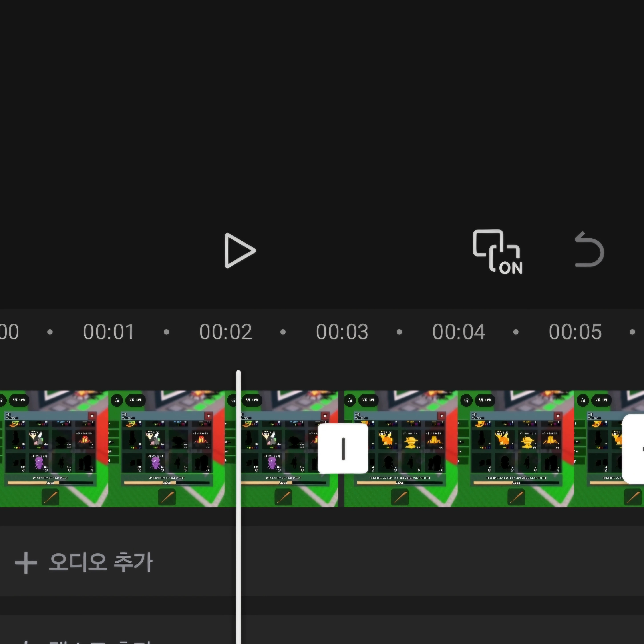This screenshot has width=644, height=644.
Task: Tap the plus icon beside 오디오 추가
Action: (26, 562)
